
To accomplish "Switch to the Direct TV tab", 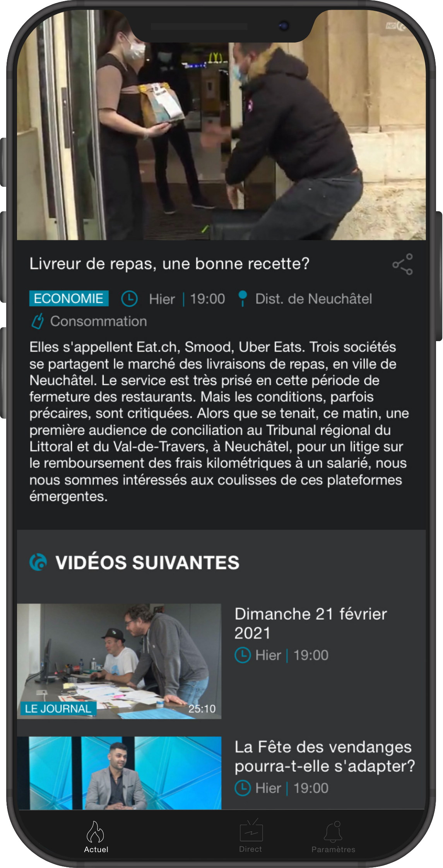I will (251, 836).
